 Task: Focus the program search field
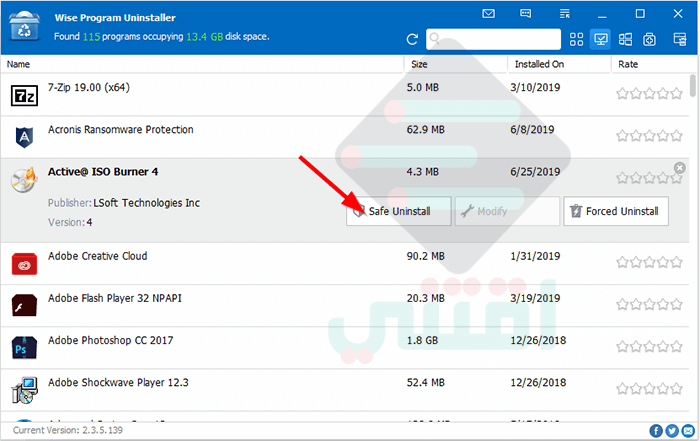pos(493,39)
